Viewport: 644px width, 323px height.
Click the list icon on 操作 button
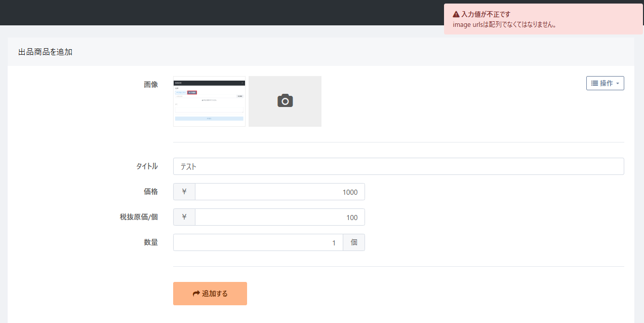594,83
